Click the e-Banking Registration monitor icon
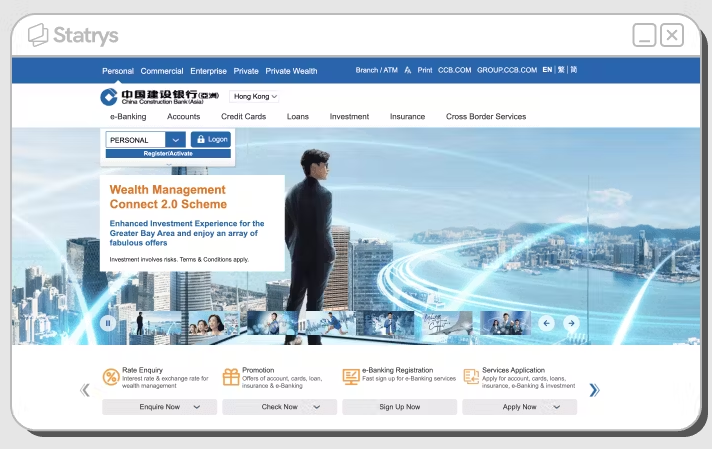712x449 pixels. pos(351,377)
